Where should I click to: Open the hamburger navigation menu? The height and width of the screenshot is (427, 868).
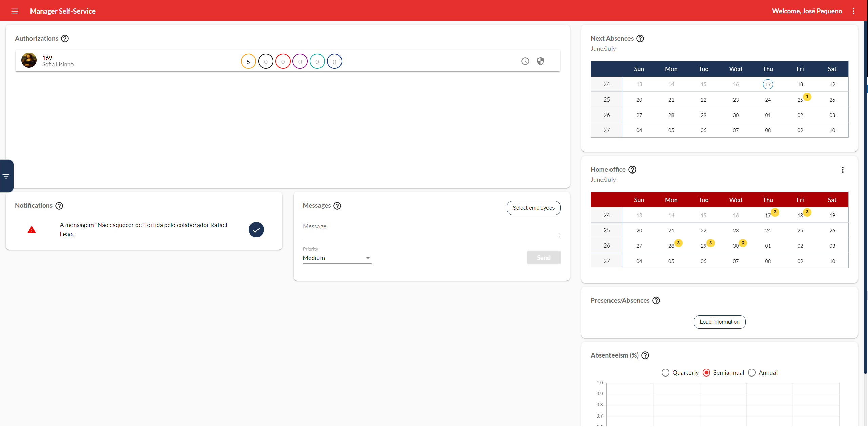[15, 11]
